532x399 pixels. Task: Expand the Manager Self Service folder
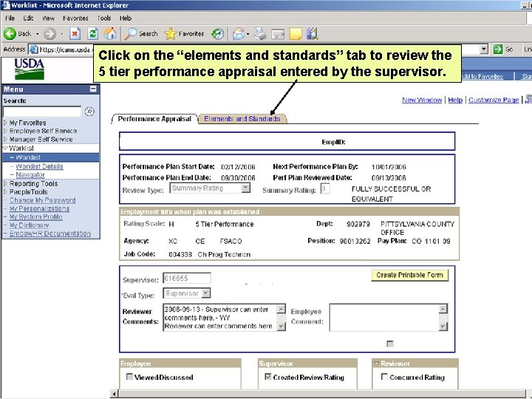click(5, 139)
